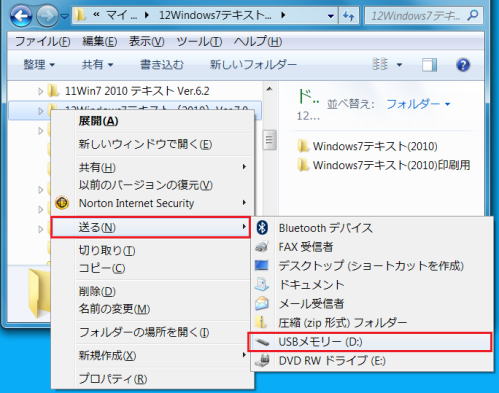This screenshot has width=499, height=393.
Task: Click the desktop monitor icon in the Send To menu
Action: pyautogui.click(x=262, y=266)
